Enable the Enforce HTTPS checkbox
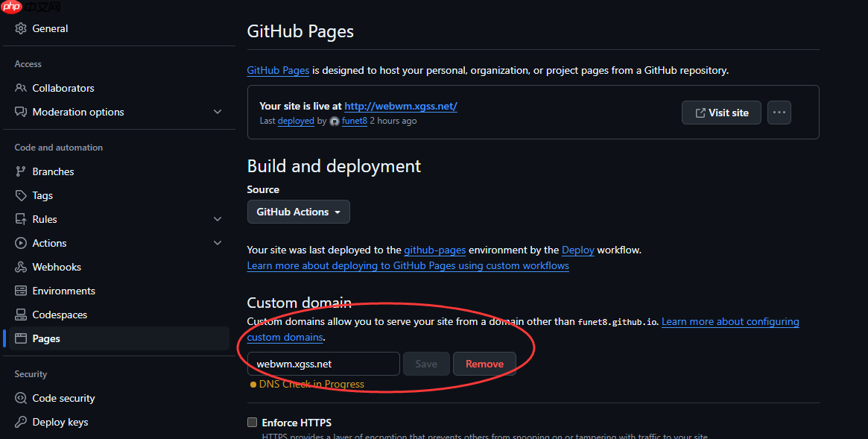This screenshot has height=439, width=868. tap(253, 423)
